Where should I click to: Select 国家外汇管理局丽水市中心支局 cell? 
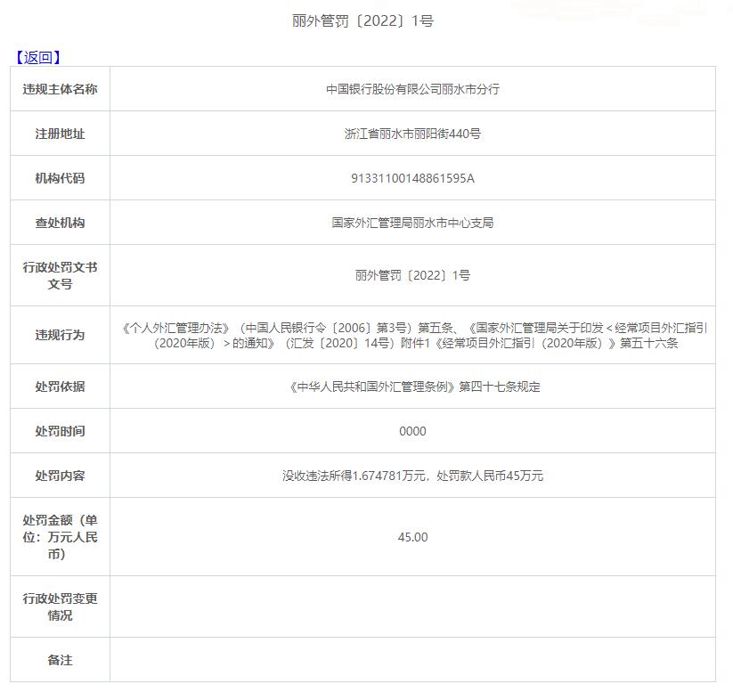[411, 223]
